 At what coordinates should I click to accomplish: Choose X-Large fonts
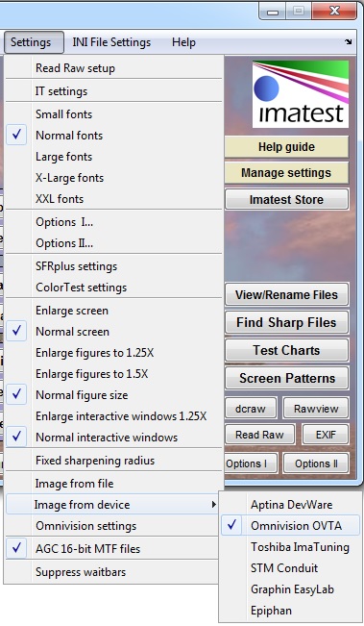pyautogui.click(x=113, y=178)
